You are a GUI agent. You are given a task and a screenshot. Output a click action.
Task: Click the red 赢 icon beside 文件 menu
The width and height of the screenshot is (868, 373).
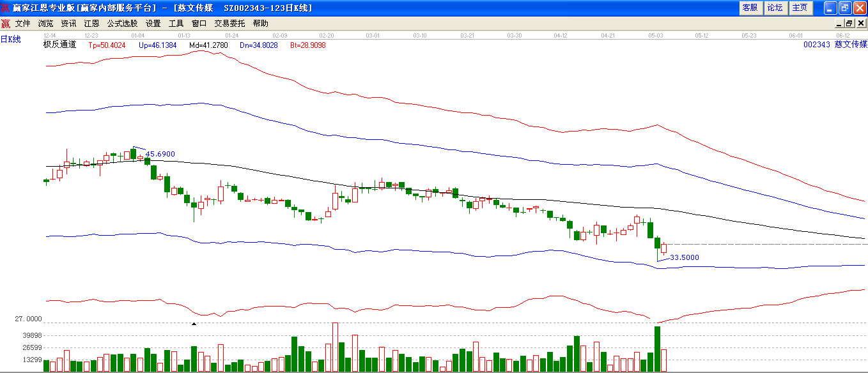6,24
